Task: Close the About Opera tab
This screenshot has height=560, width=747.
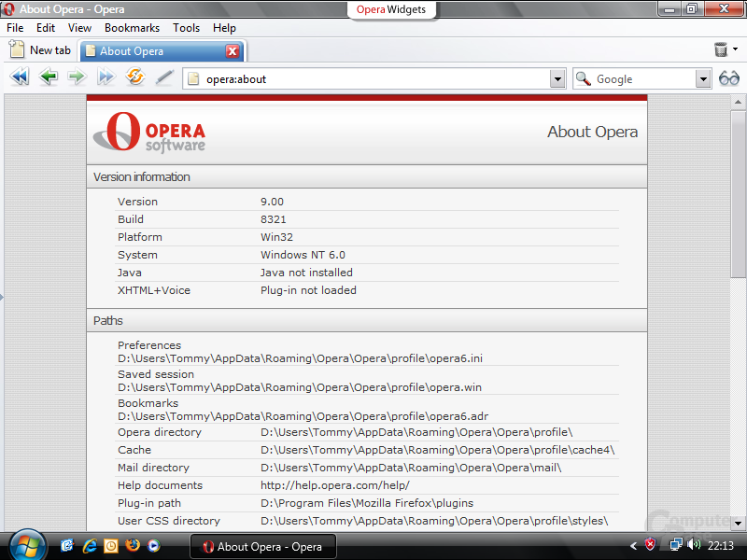Action: [233, 51]
